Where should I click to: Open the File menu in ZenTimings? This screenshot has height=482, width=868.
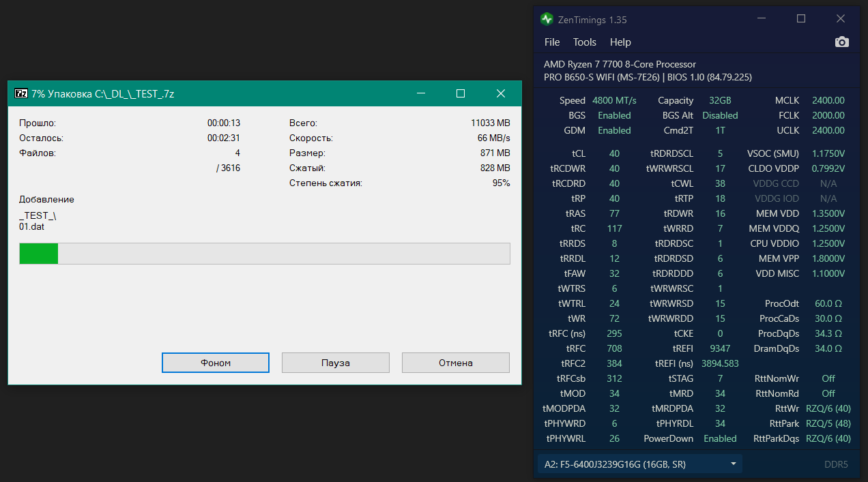[x=552, y=42]
